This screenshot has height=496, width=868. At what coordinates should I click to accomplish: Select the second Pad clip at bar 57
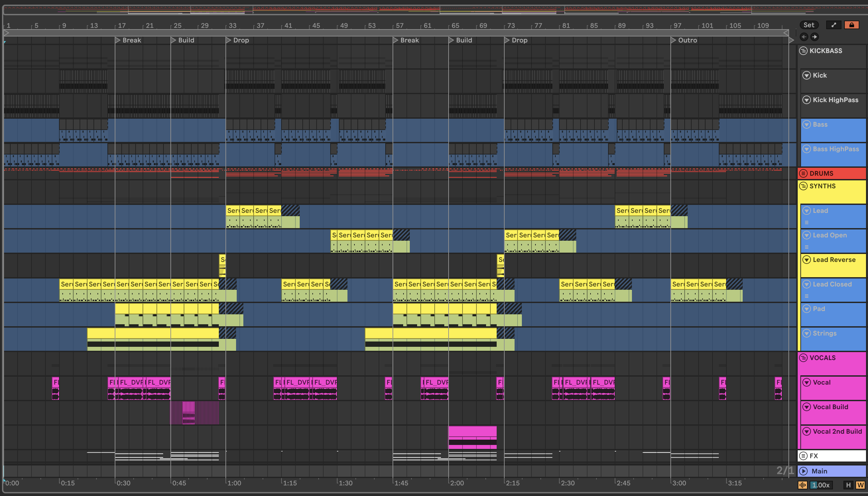click(445, 315)
